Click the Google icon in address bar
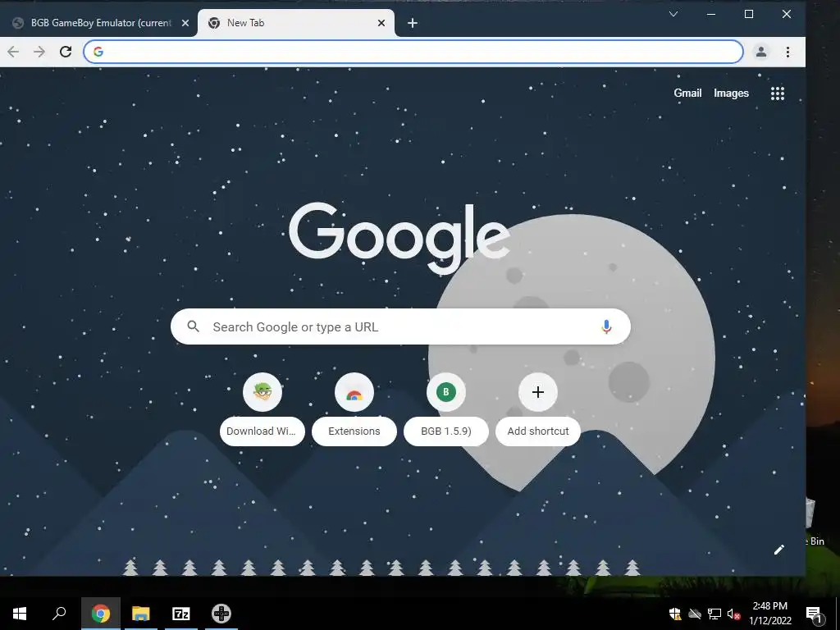Viewport: 840px width, 630px height. [x=98, y=52]
